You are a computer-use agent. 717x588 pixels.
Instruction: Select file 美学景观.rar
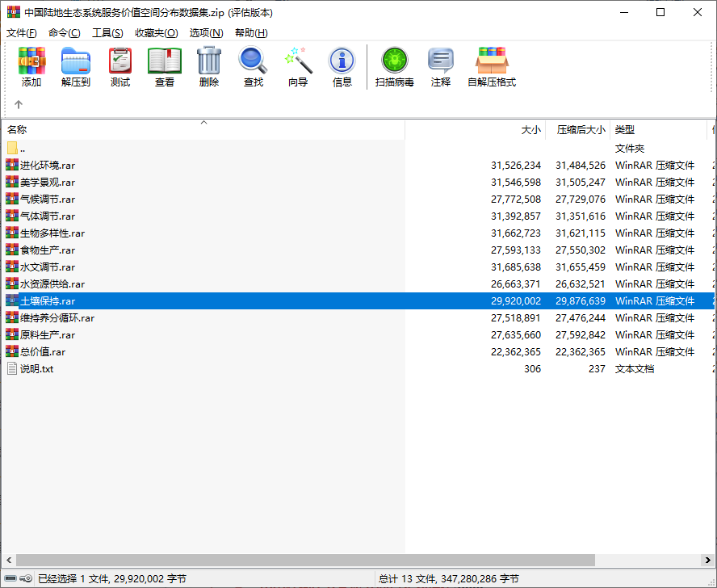click(48, 182)
